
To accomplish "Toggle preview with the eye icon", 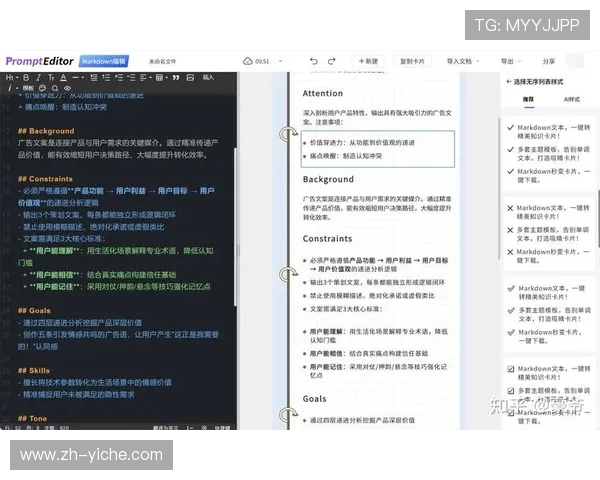I will click(x=67, y=88).
